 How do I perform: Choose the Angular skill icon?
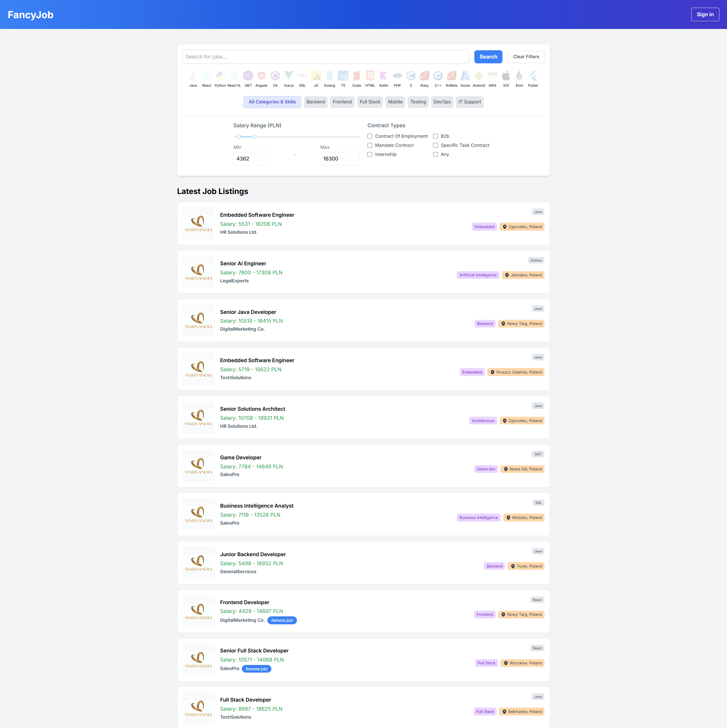pyautogui.click(x=261, y=76)
